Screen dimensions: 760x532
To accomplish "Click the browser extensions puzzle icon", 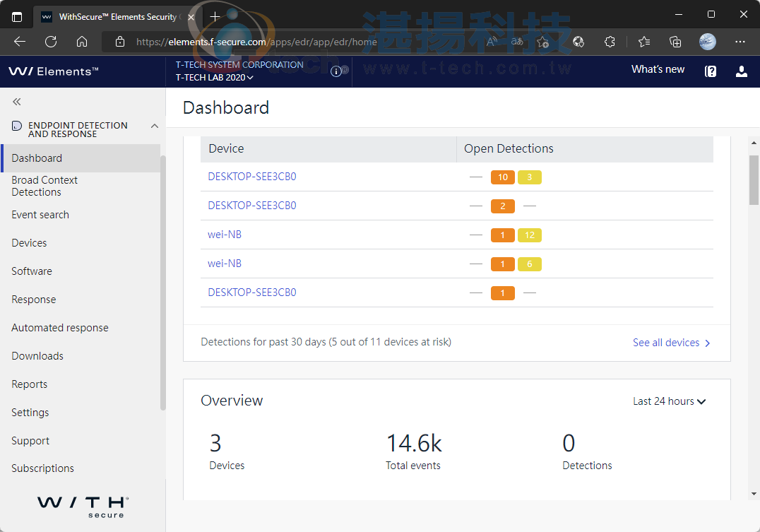I will (610, 42).
